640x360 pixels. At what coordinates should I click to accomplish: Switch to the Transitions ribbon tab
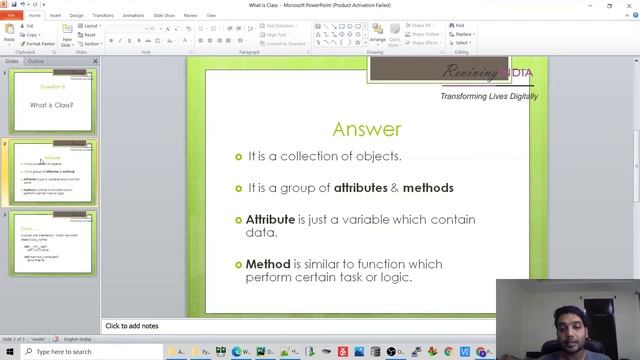pos(103,16)
